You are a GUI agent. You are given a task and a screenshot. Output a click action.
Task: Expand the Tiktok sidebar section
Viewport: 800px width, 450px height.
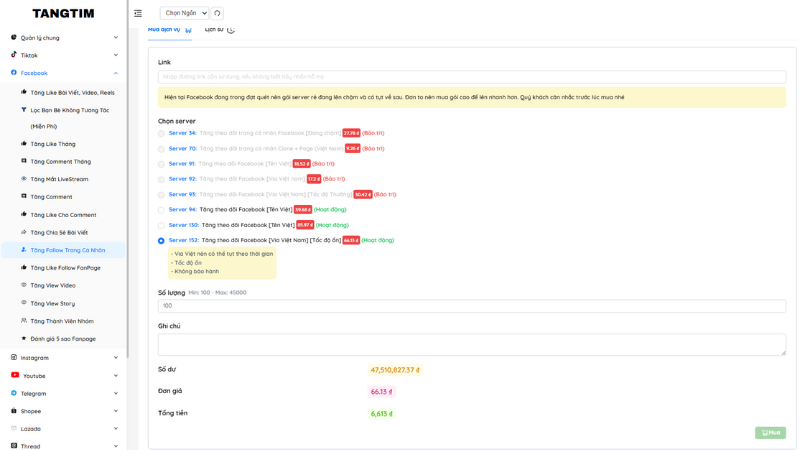(x=63, y=55)
